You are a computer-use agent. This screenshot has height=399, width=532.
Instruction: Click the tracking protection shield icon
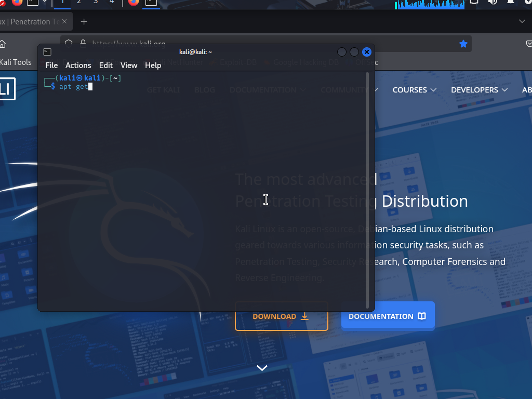pos(69,43)
